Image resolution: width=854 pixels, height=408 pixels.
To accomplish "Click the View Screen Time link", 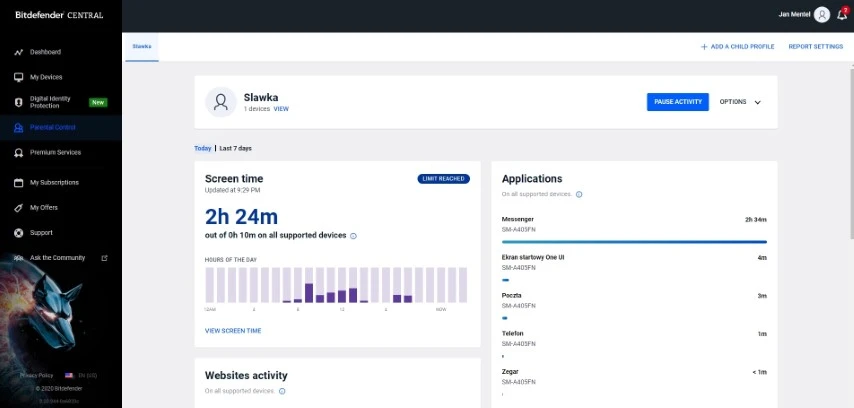I will [233, 330].
